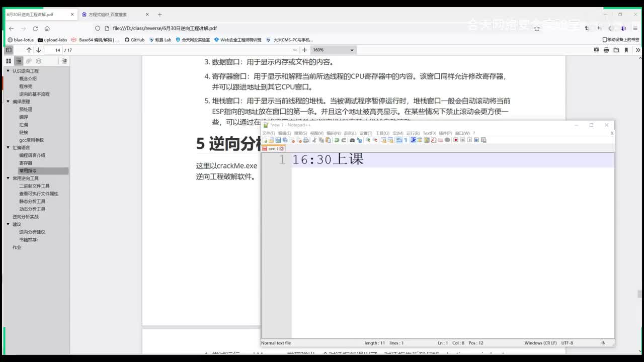Click Notepad++ Find binoculars icon
This screenshot has height=362, width=644.
(352, 140)
